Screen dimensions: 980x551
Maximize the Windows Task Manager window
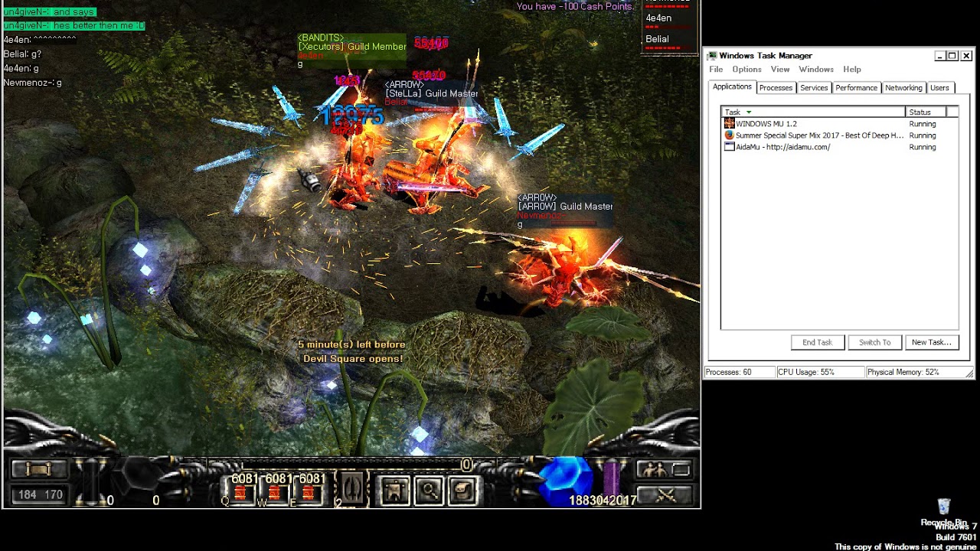pos(952,56)
